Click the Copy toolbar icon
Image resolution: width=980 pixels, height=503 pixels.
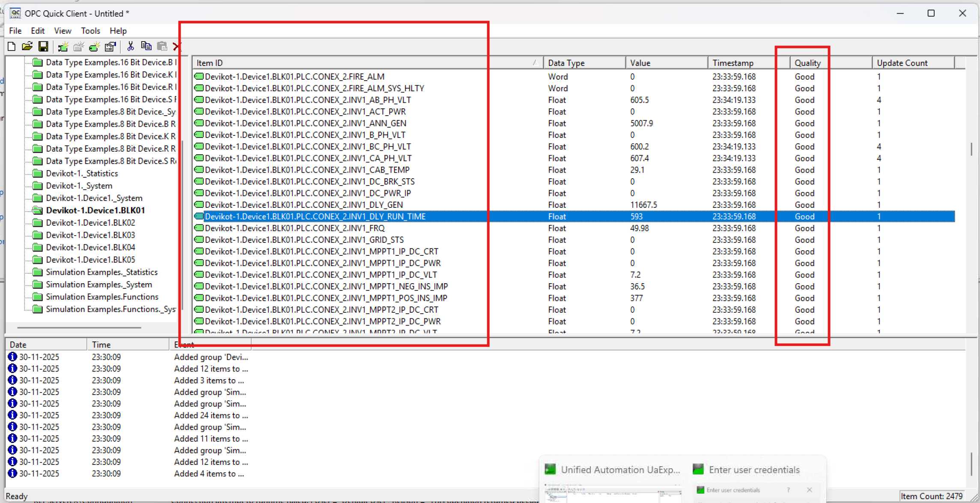click(146, 46)
